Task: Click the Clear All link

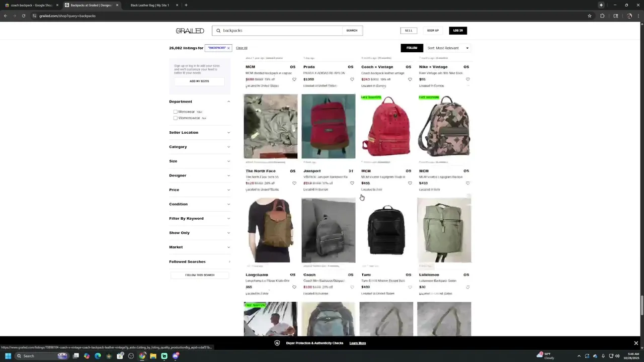Action: coord(242,48)
